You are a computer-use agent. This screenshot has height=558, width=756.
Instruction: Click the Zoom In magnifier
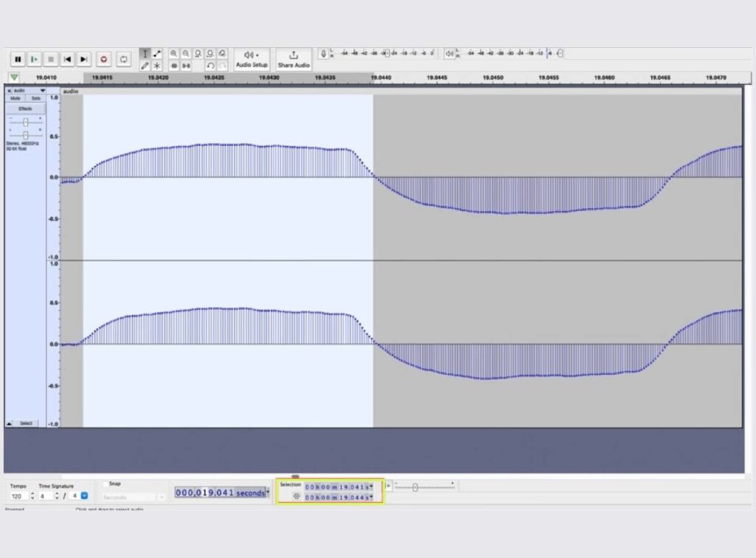[x=173, y=53]
